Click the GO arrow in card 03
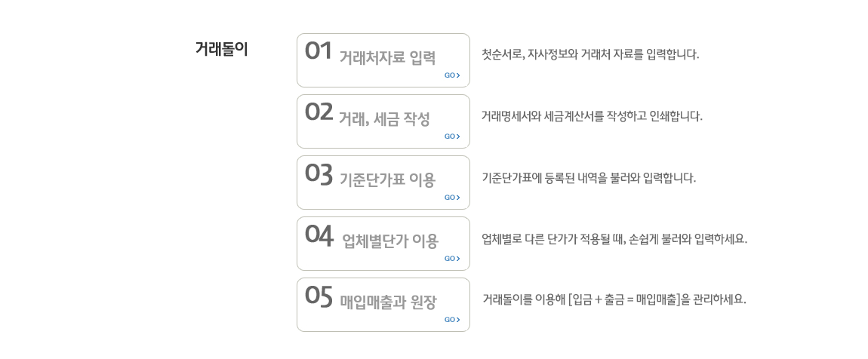Screen dimensions: 868x359 pos(451,198)
